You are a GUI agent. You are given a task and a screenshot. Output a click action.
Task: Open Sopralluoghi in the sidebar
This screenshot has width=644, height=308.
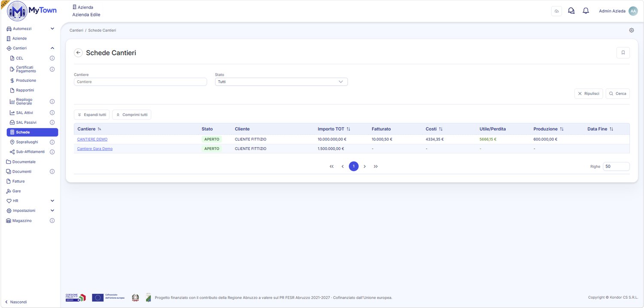click(x=27, y=142)
